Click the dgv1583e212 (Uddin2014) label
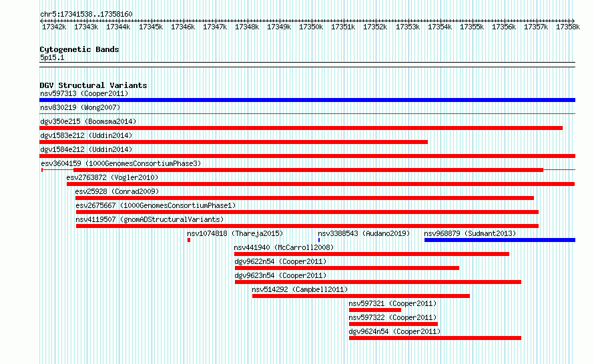594x364 pixels. click(x=86, y=135)
